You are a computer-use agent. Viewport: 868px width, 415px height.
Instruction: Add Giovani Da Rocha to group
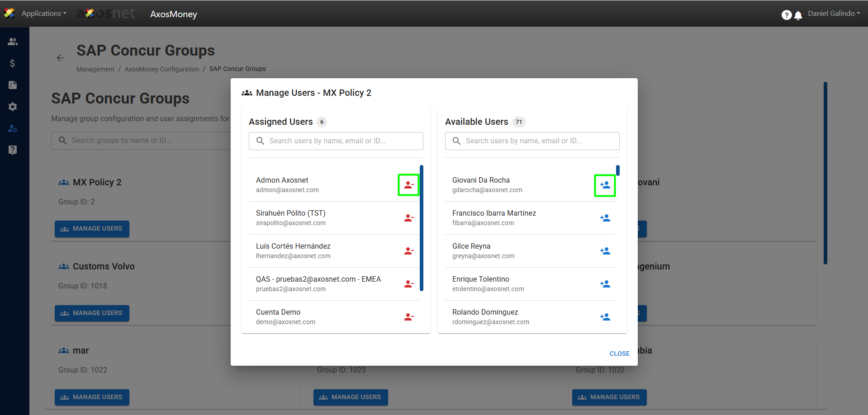click(x=605, y=185)
